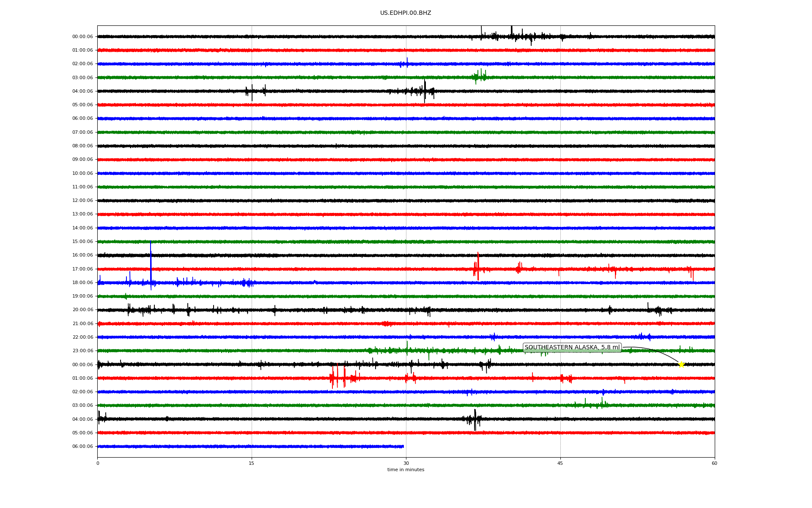Click the 17:00:06 row time label
Viewport: 812px width, 508px height.
pos(82,269)
